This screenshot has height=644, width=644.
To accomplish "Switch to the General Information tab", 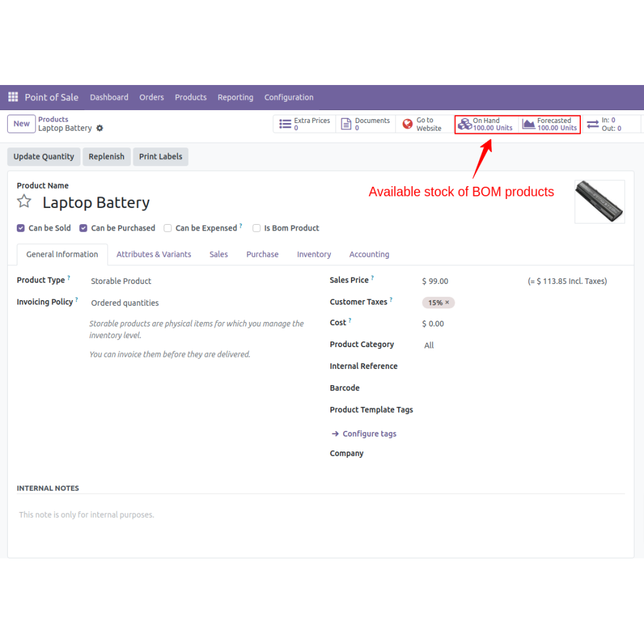I will [x=62, y=254].
